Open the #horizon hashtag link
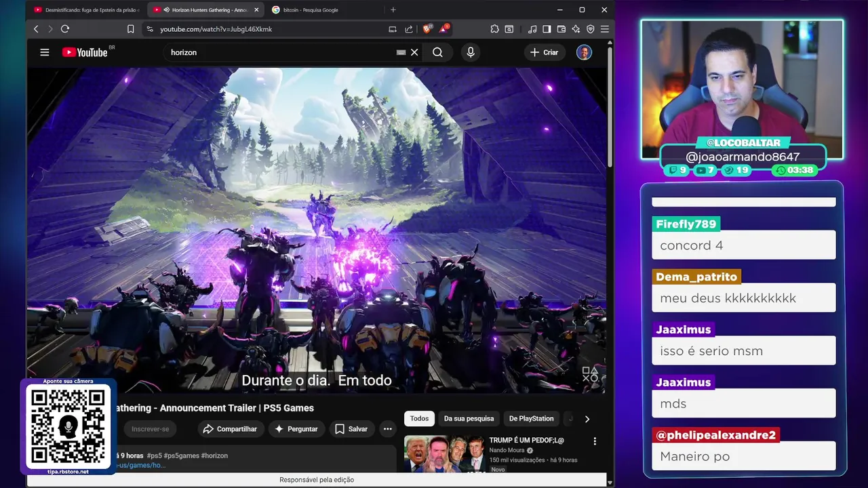Screen dimensions: 868x488 tap(214, 455)
